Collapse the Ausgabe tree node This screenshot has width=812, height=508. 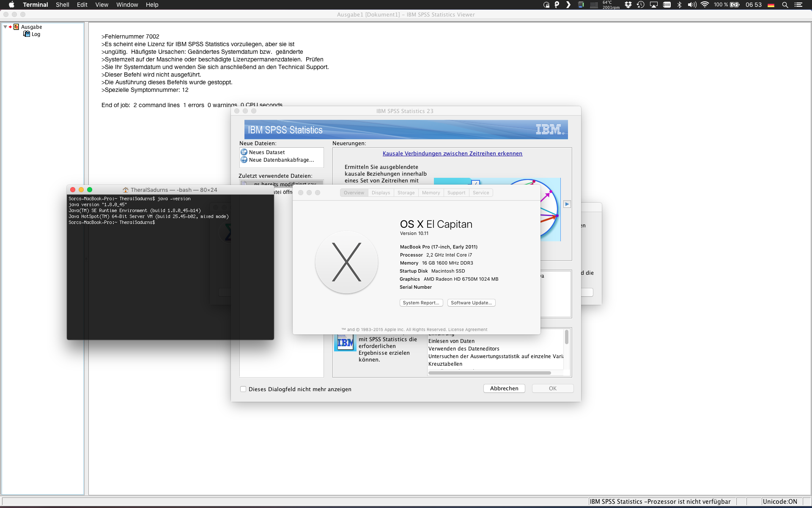click(5, 27)
